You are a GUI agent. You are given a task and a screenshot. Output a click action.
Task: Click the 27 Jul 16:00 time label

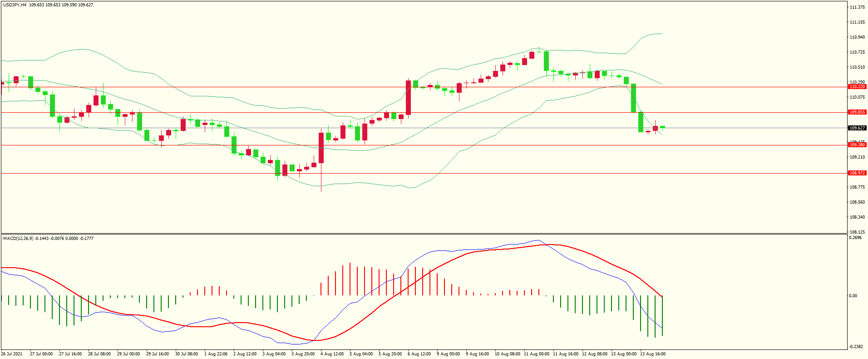[x=70, y=354]
